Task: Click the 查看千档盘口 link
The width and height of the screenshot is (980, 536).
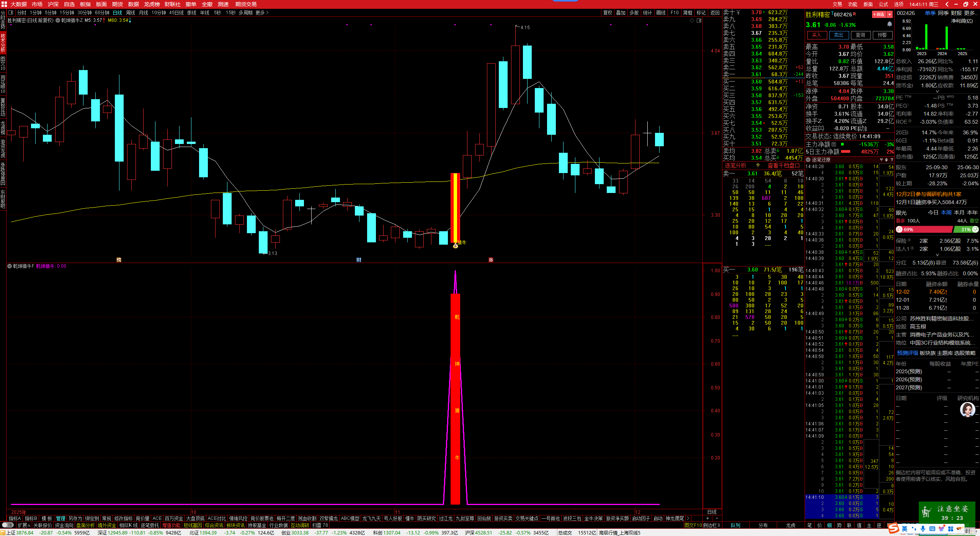Action: click(783, 165)
